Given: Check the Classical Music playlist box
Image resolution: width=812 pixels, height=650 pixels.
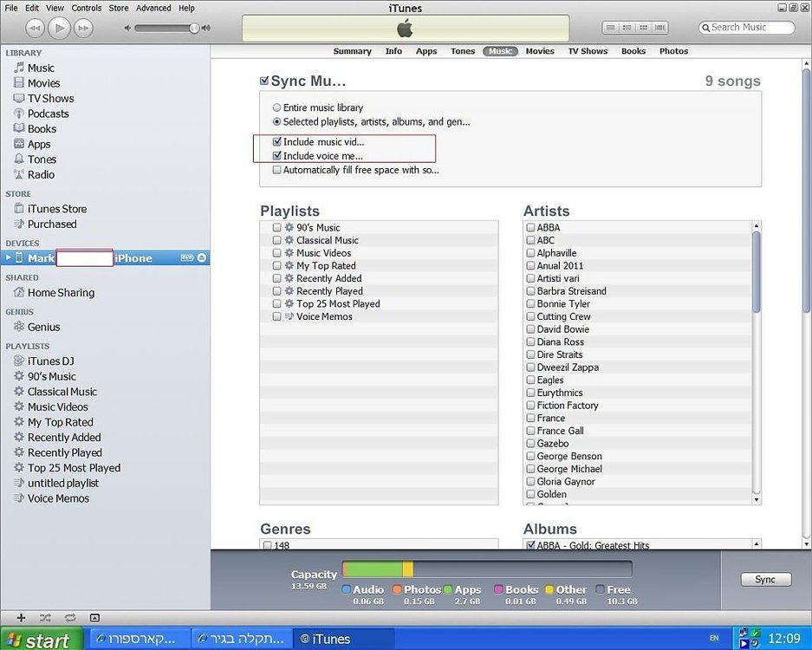Looking at the screenshot, I should point(277,240).
